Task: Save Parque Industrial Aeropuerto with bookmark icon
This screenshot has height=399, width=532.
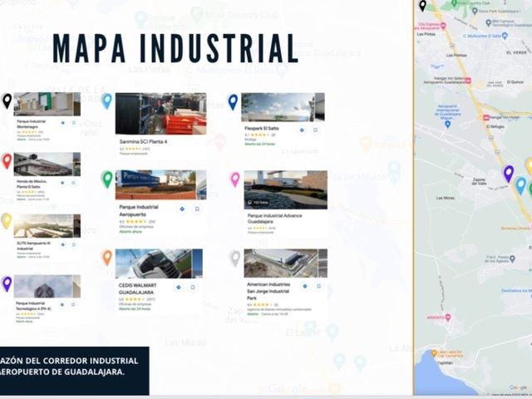Action: pyautogui.click(x=197, y=209)
